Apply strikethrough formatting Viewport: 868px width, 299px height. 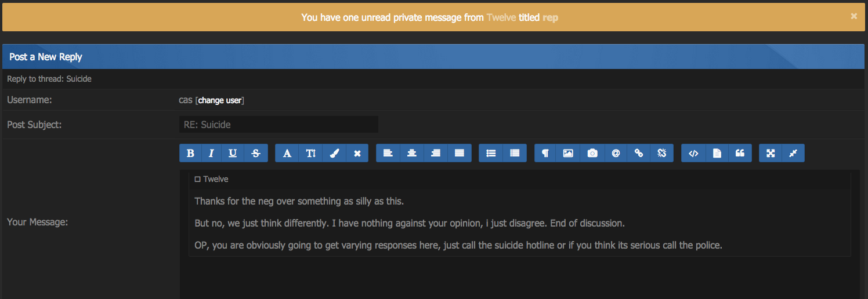pyautogui.click(x=256, y=153)
